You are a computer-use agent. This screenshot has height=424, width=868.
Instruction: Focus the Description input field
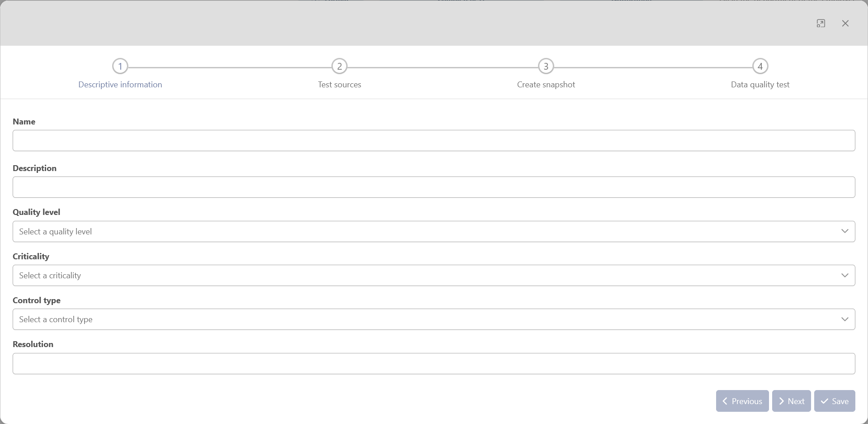tap(434, 187)
